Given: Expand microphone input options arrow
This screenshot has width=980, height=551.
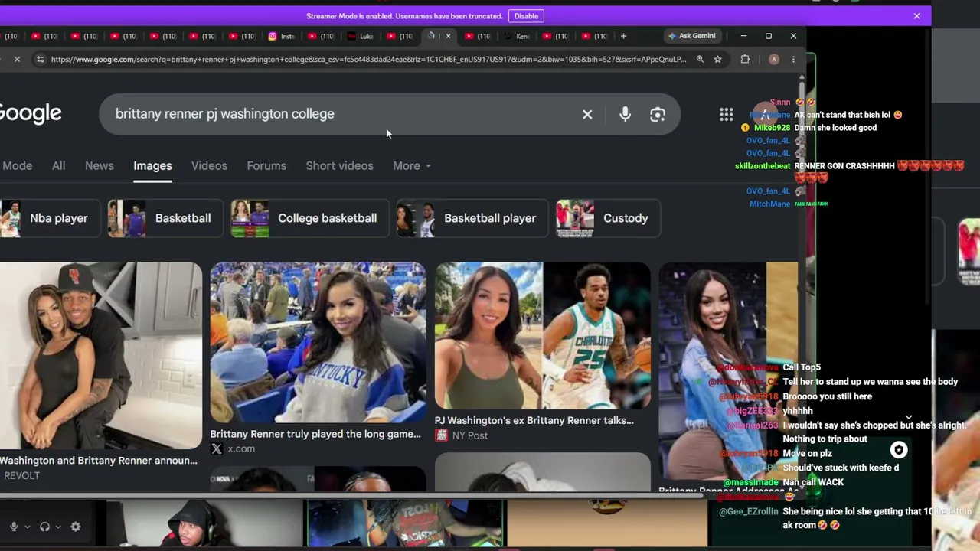Looking at the screenshot, I should (x=27, y=527).
